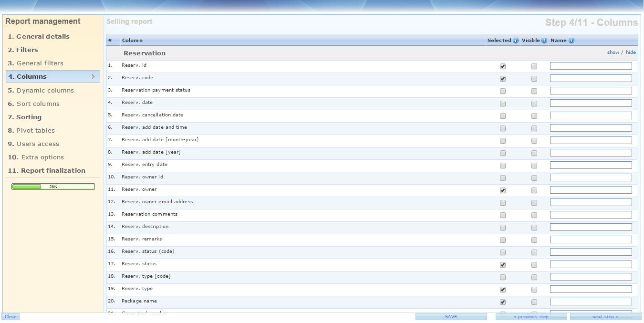Uncheck Selected checkbox for Reserv. id
This screenshot has height=323, width=644.
503,66
